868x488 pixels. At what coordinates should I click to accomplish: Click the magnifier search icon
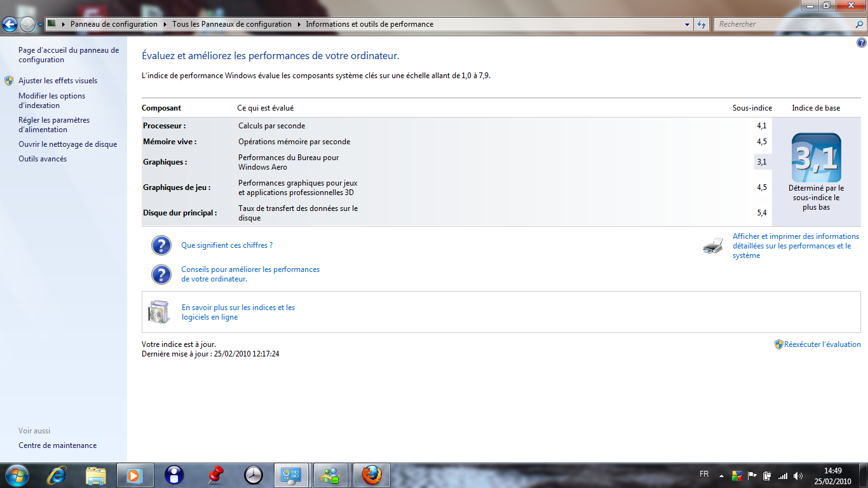[859, 24]
